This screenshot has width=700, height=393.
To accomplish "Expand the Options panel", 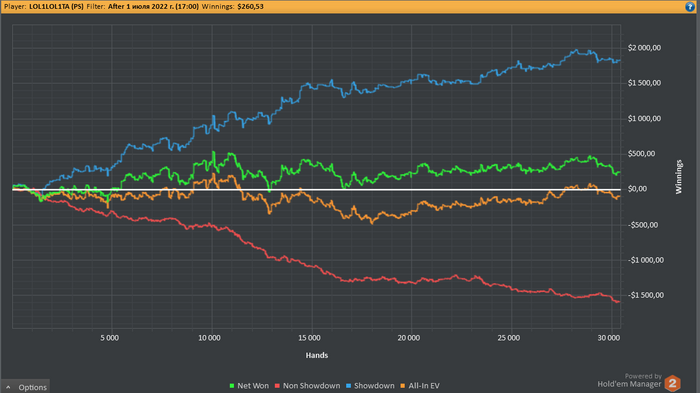I will coord(25,387).
